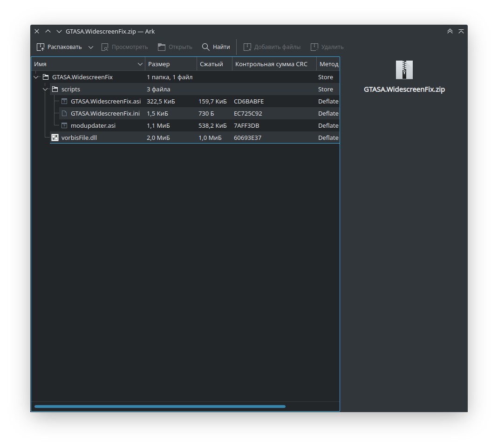
Task: Select modupdater.asi file name
Action: (x=93, y=125)
